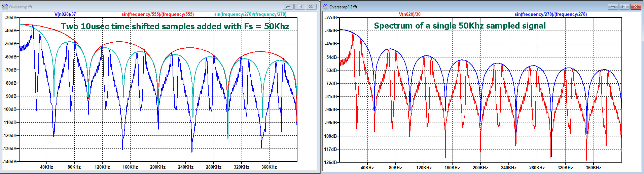The height and width of the screenshot is (174, 644).
Task: Click the 'Two 10usec time shifted samples' annotation
Action: [175, 26]
